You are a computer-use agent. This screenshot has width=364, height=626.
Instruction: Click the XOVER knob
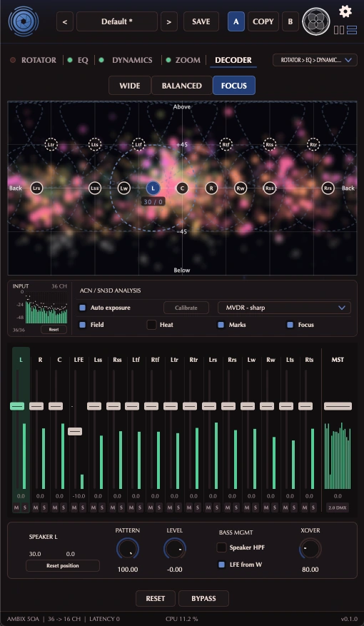310,550
